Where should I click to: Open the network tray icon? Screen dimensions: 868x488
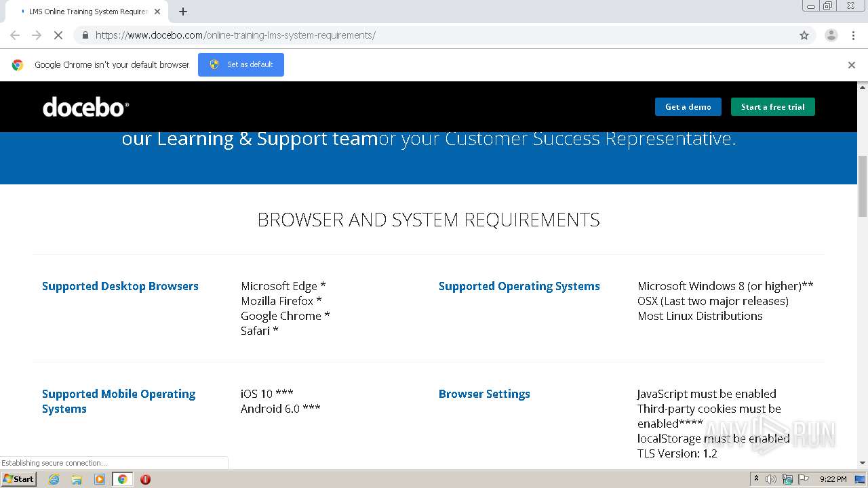(x=787, y=479)
